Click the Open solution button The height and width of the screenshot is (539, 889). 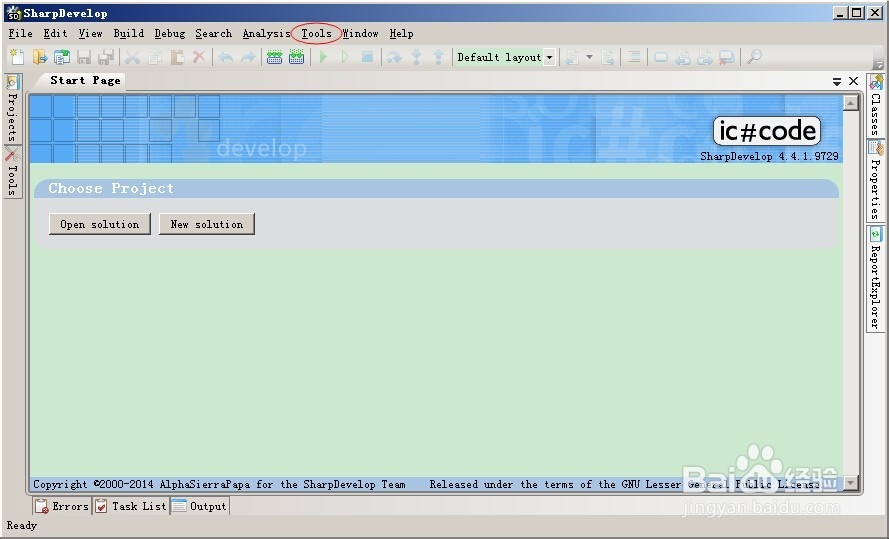click(100, 224)
